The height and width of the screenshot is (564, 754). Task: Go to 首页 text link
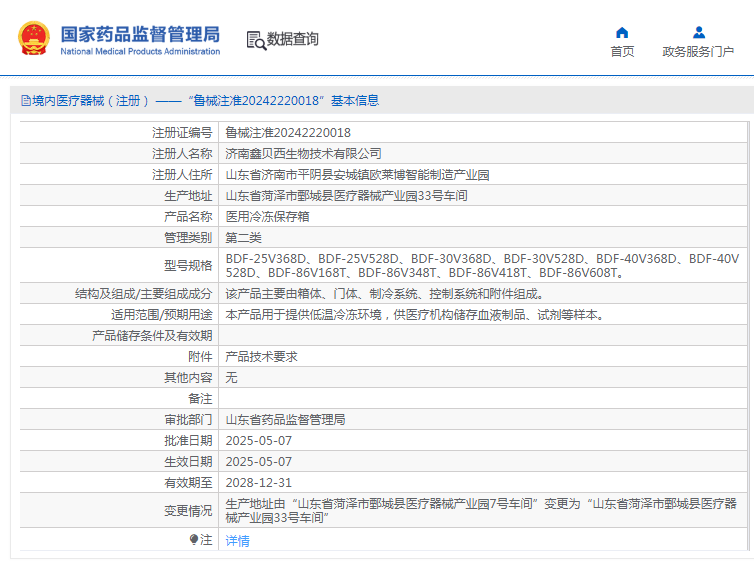point(622,51)
